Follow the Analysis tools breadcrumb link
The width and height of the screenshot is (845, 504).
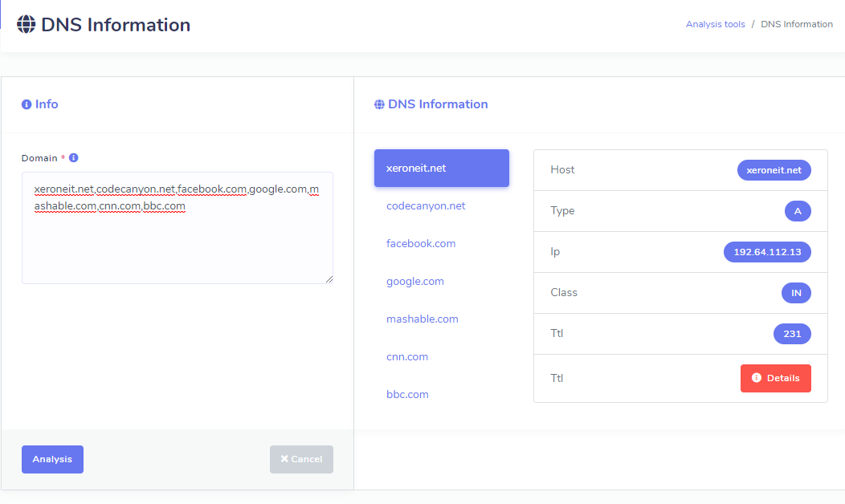715,24
